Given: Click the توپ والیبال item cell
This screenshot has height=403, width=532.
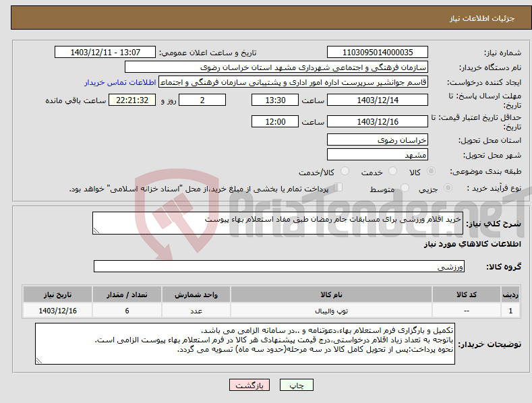Looking at the screenshot, I should click(x=331, y=311).
